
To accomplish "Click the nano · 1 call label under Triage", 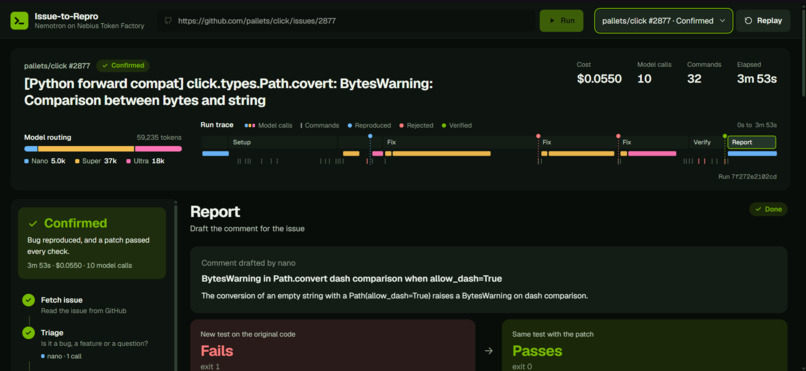I will point(61,356).
